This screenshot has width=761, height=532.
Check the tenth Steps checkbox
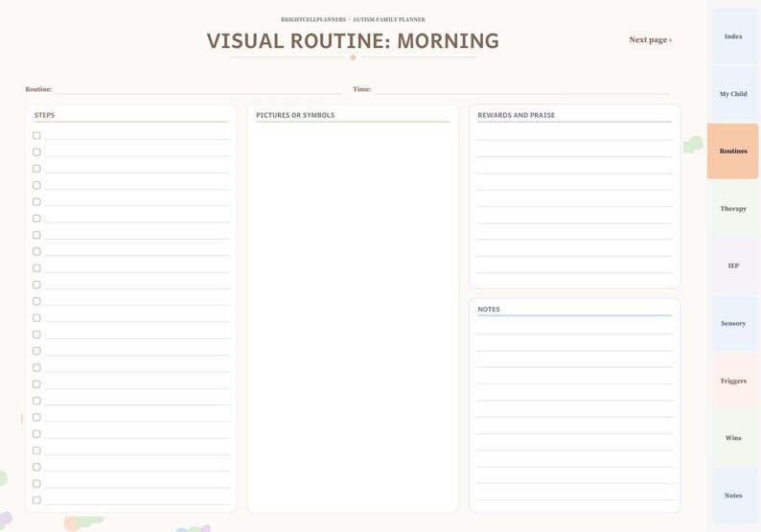click(36, 285)
